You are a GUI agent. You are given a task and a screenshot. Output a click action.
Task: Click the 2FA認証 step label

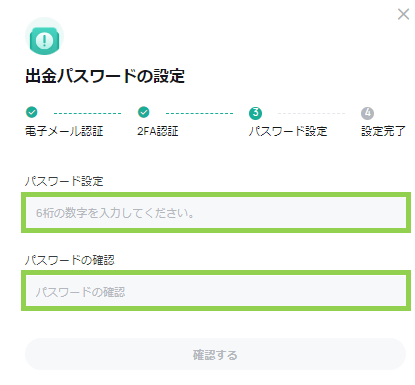158,131
